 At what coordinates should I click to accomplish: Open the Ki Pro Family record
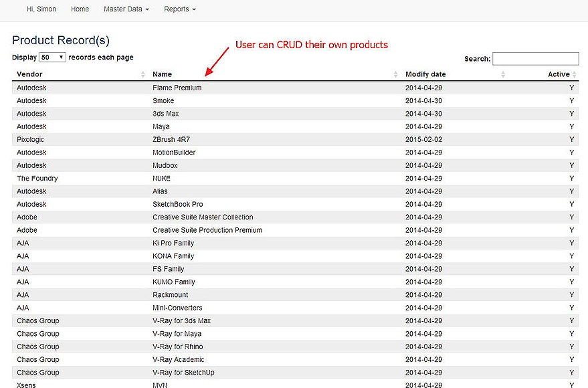click(x=173, y=244)
